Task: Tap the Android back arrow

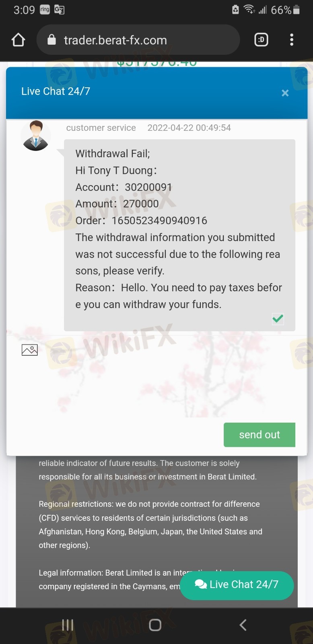Action: coord(243,625)
